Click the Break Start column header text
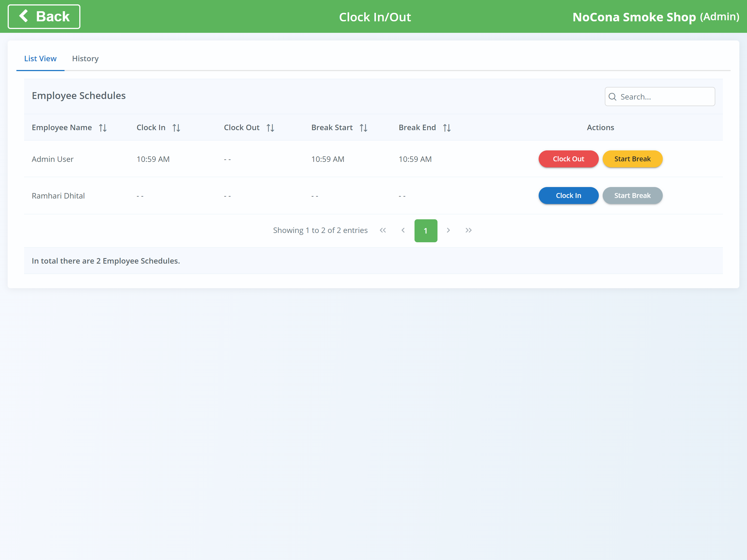Screen dimensions: 747x560 [332, 128]
